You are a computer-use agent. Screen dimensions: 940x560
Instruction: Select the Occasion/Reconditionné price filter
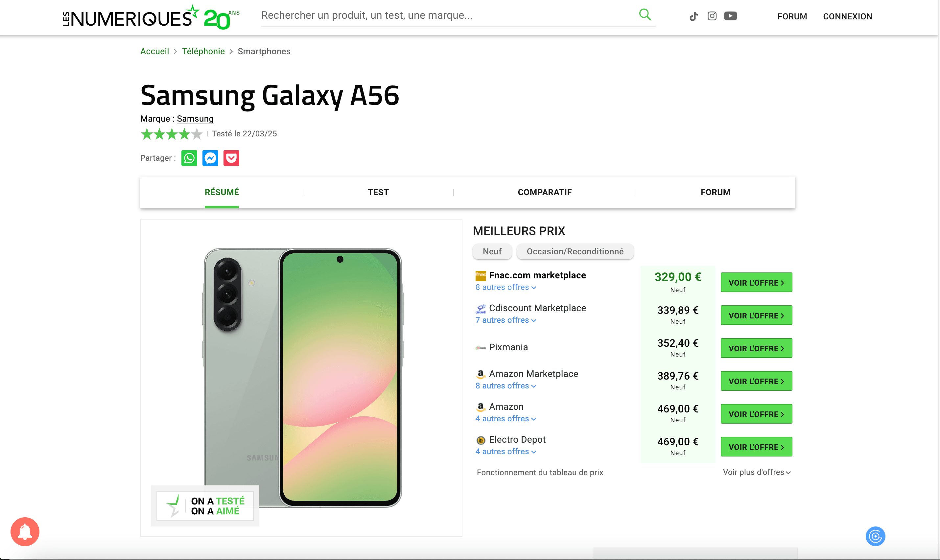[575, 251]
